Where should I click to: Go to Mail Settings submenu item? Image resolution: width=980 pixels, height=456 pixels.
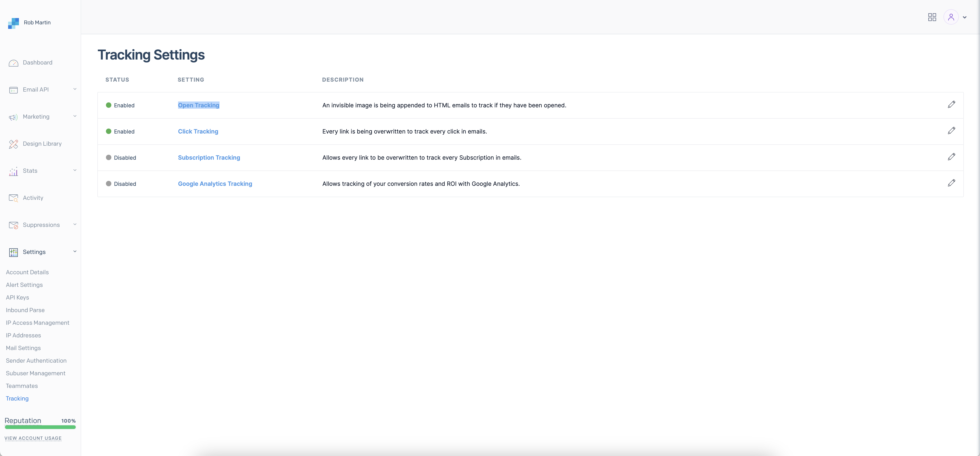(23, 348)
